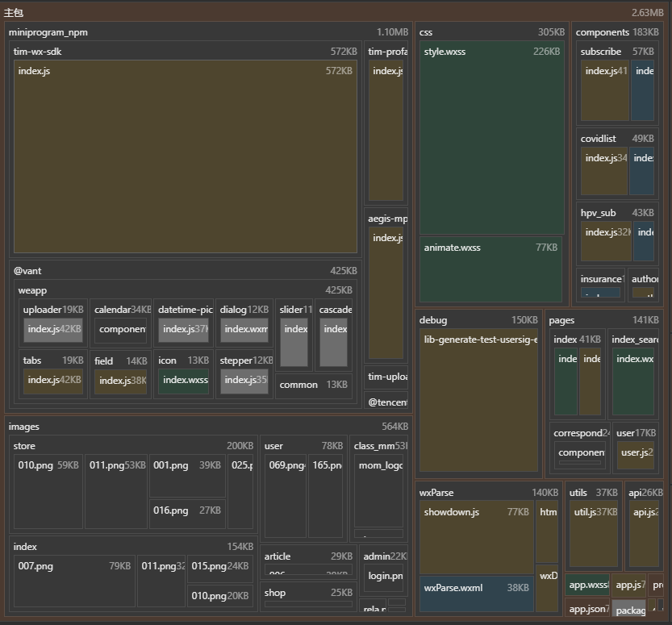
Task: Select the showdown.js 77KB block
Action: pyautogui.click(x=477, y=538)
